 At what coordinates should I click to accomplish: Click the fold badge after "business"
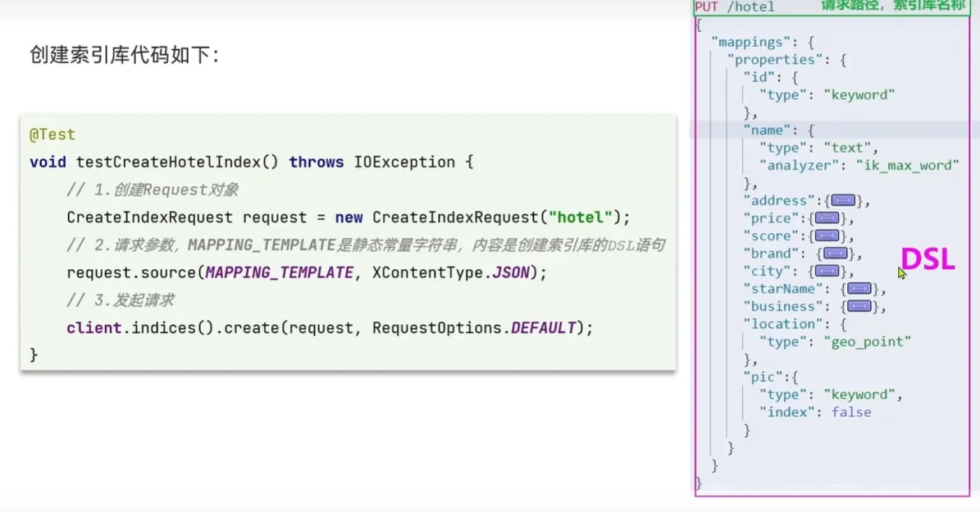coord(859,307)
